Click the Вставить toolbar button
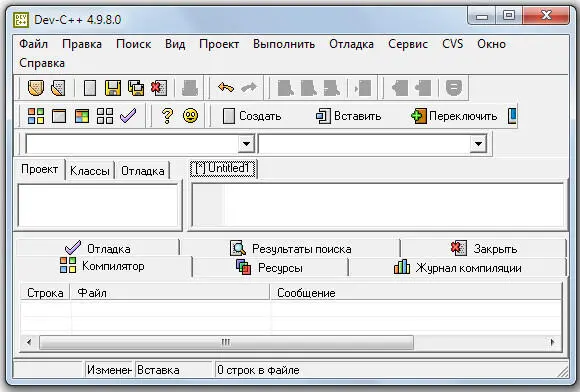 348,116
